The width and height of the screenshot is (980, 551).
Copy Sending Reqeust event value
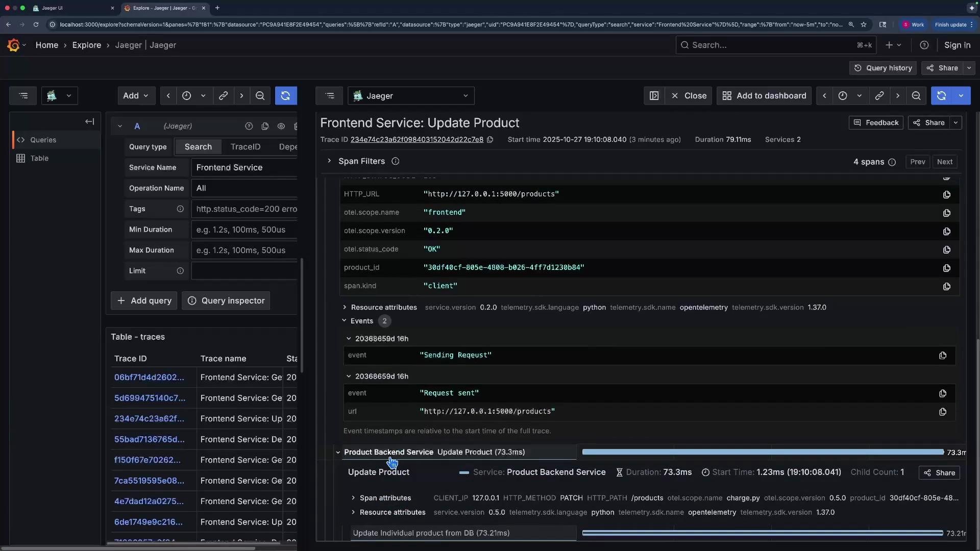942,356
